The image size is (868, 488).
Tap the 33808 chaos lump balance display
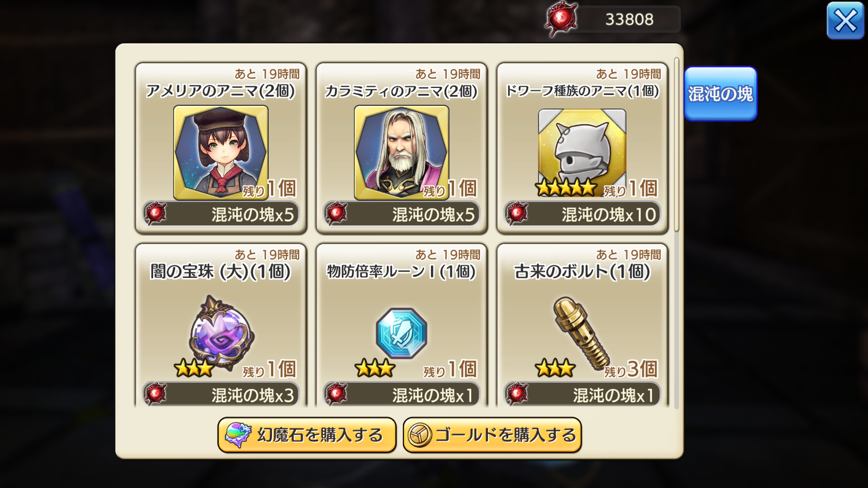point(629,19)
